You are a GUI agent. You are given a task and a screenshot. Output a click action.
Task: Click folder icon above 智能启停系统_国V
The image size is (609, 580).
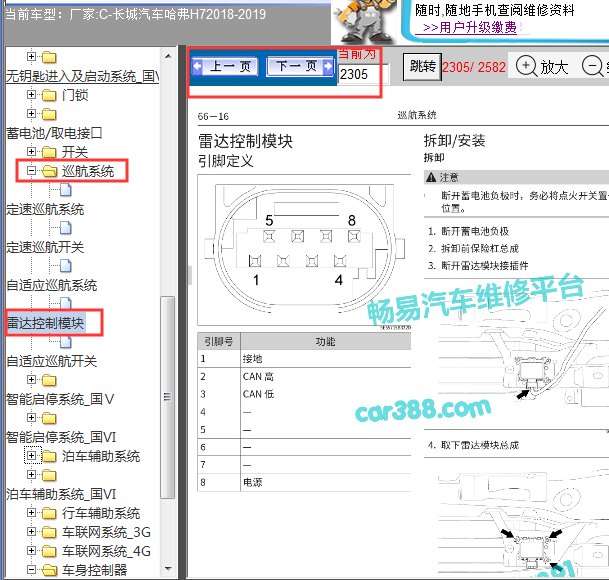click(x=49, y=380)
